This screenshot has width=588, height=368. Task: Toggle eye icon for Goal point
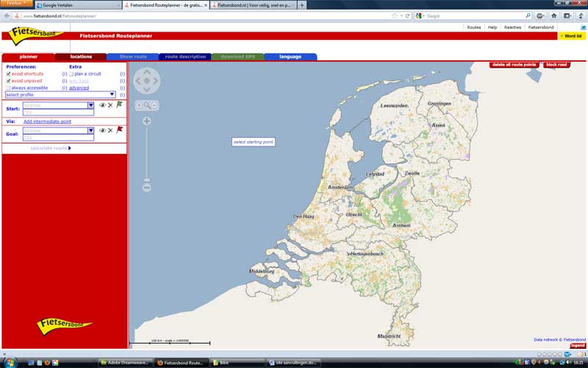pyautogui.click(x=102, y=130)
